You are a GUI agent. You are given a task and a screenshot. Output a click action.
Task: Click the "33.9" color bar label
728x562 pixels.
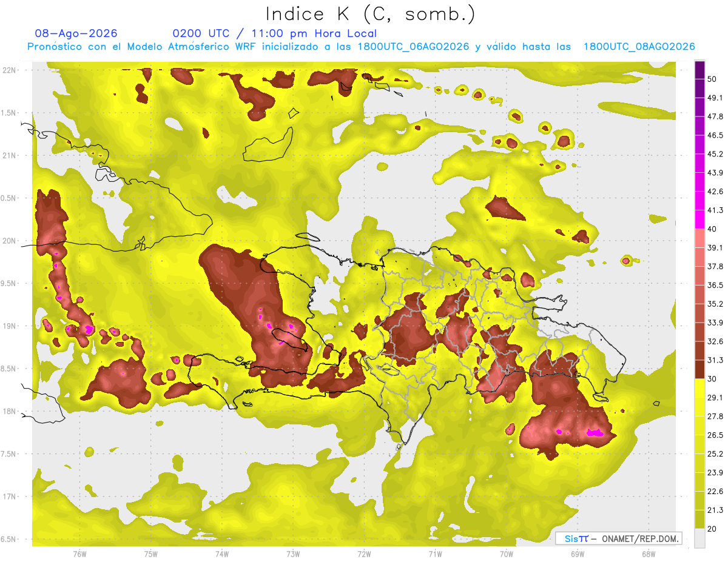715,323
